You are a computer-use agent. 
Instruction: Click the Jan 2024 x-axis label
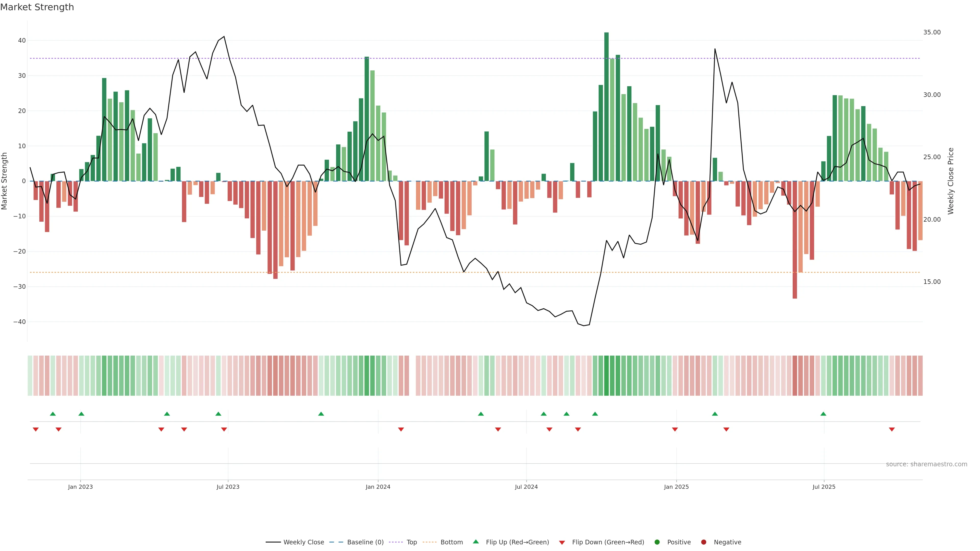pos(378,487)
